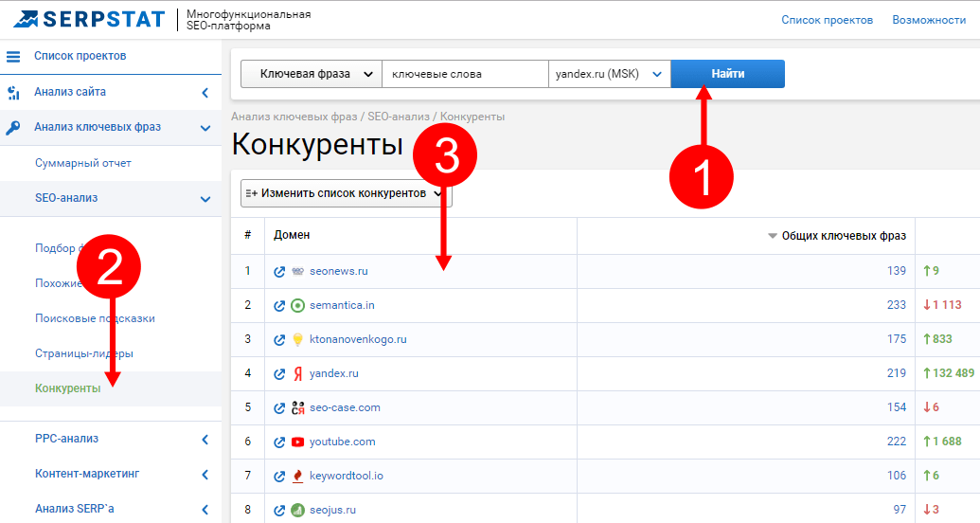Open the seojus.ru domain link
This screenshot has width=980, height=523.
pos(332,510)
